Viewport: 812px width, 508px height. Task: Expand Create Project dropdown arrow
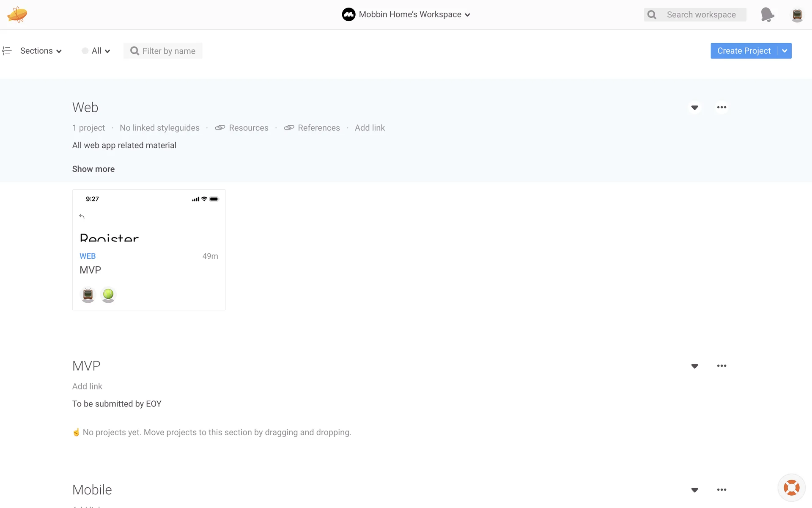click(785, 51)
